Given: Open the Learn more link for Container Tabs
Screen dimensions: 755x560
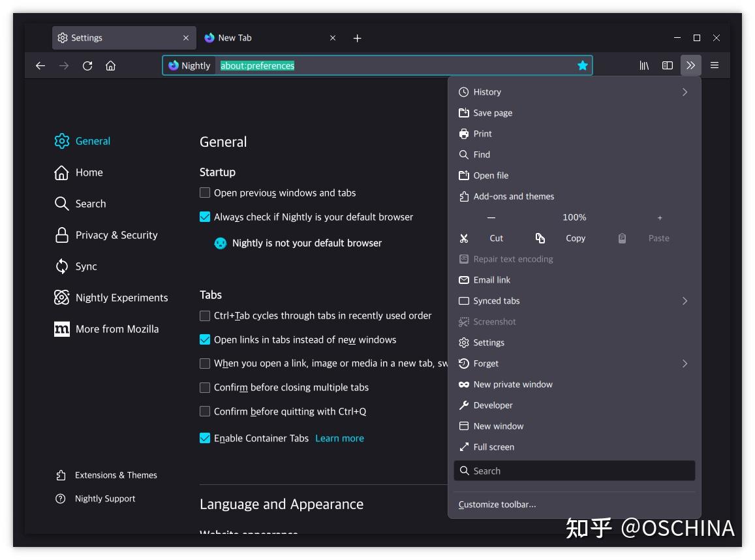Looking at the screenshot, I should point(339,438).
